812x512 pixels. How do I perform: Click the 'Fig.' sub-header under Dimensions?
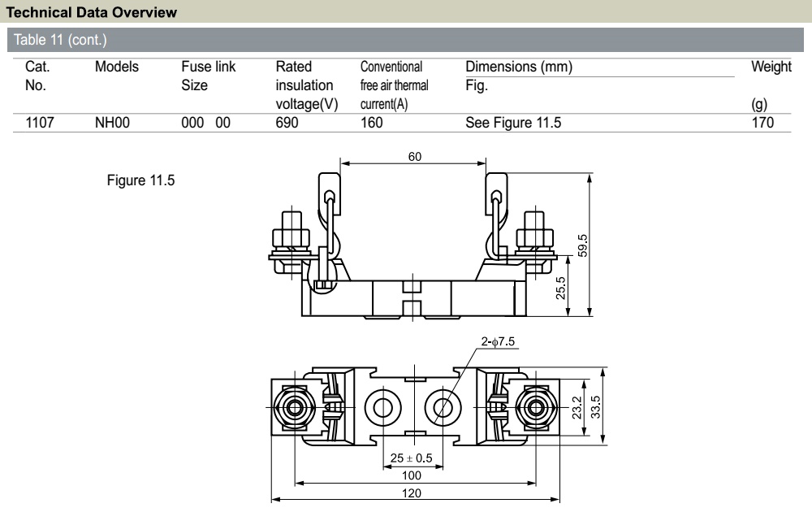click(477, 85)
